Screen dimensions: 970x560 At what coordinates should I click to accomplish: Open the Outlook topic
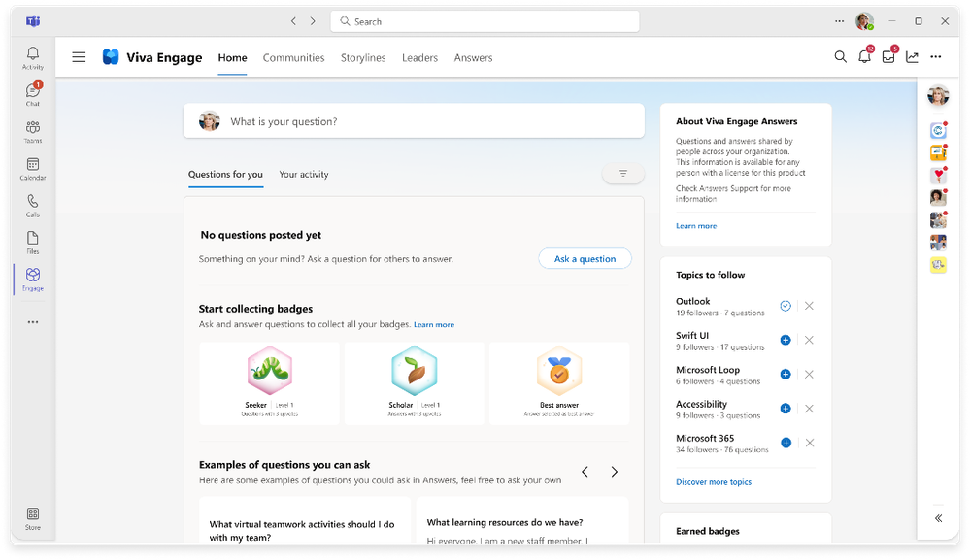pos(693,301)
